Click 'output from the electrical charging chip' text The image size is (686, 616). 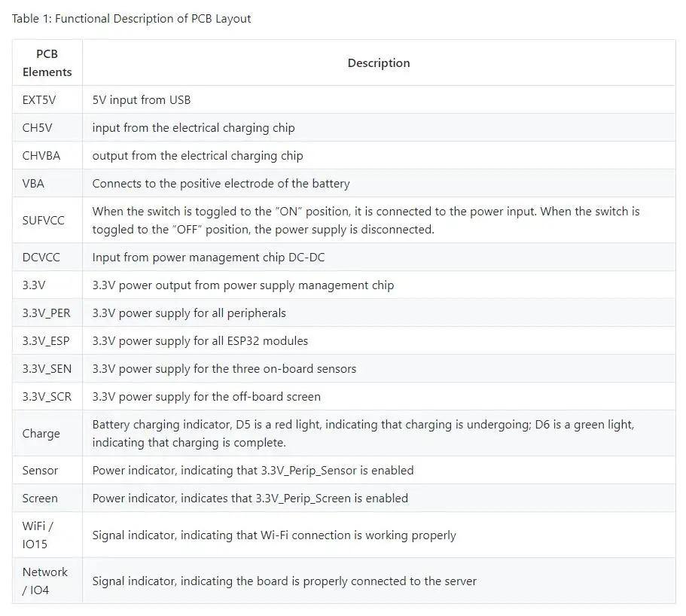(x=198, y=156)
